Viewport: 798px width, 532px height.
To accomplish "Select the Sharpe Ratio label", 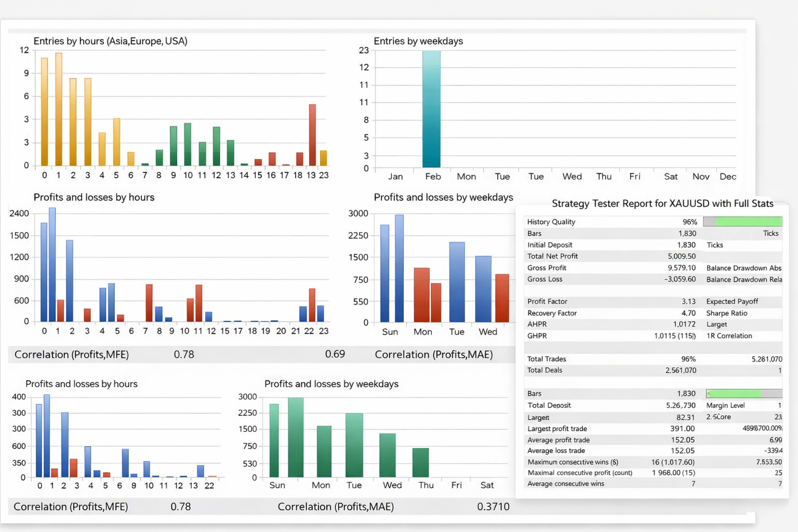I will pyautogui.click(x=727, y=313).
